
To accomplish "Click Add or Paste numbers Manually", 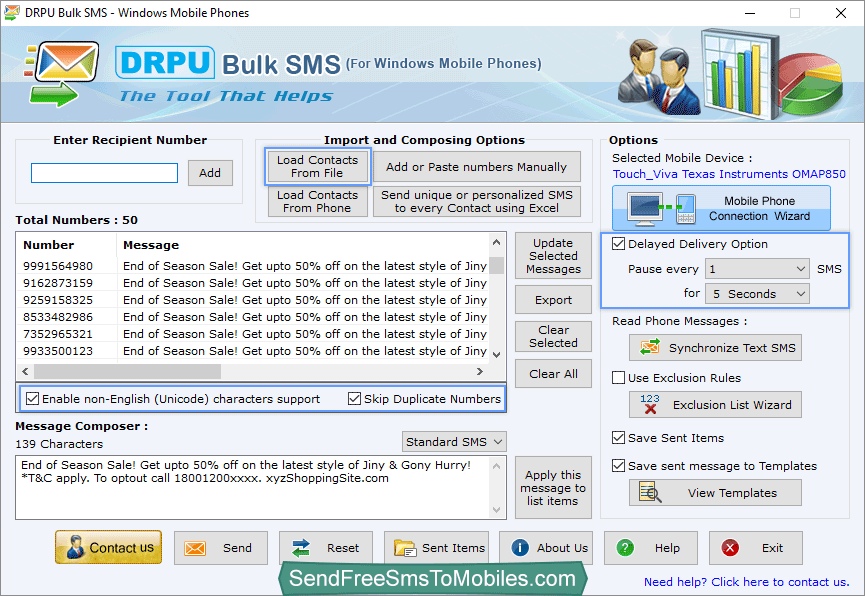I will click(477, 167).
